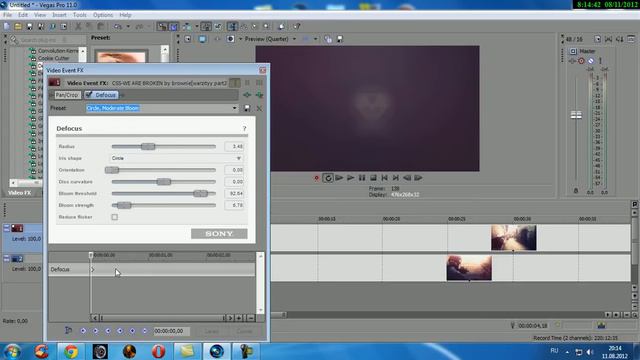The height and width of the screenshot is (360, 640).
Task: Save the current Defocus preset
Action: (x=247, y=108)
